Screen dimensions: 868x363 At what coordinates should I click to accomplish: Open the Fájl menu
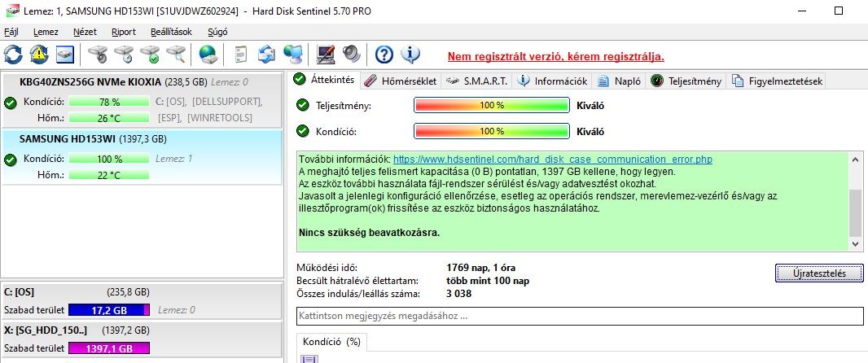[11, 32]
